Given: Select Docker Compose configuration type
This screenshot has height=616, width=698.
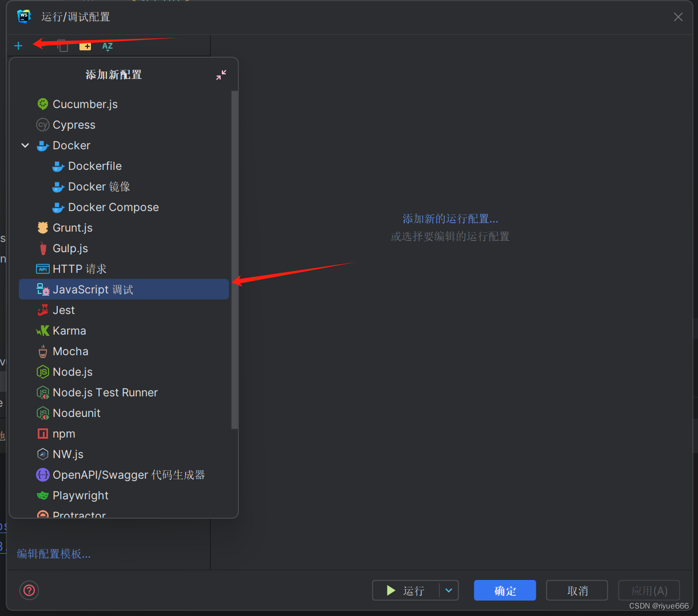Looking at the screenshot, I should (123, 207).
